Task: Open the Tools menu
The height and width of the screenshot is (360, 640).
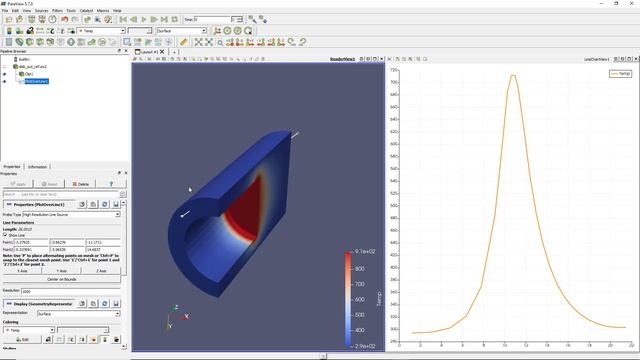Action: pyautogui.click(x=71, y=11)
